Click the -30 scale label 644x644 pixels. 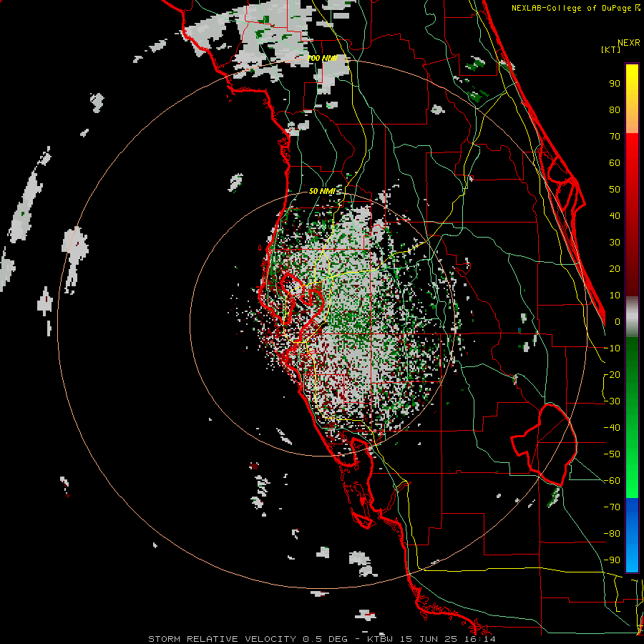tap(613, 401)
